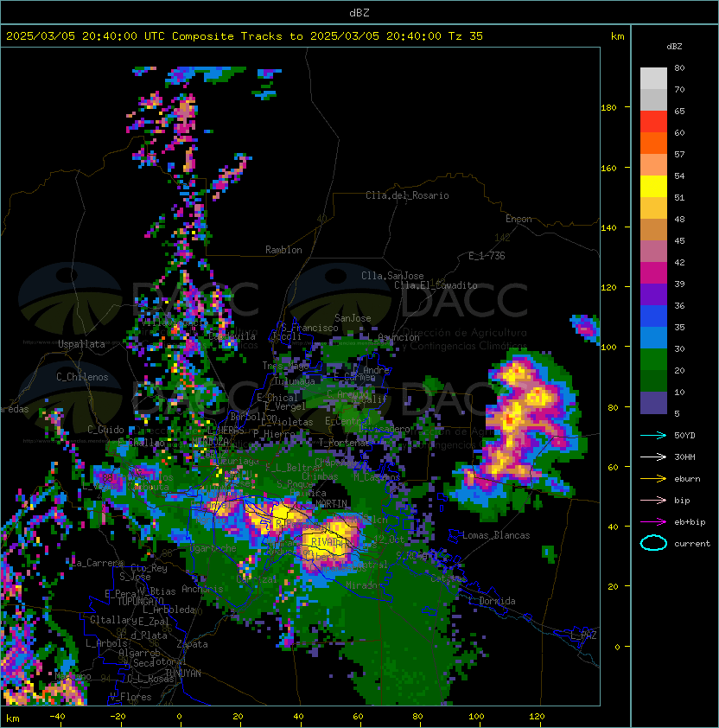Click the 'L_Dormida' map label
Screen dimensions: 719x728
coord(492,601)
